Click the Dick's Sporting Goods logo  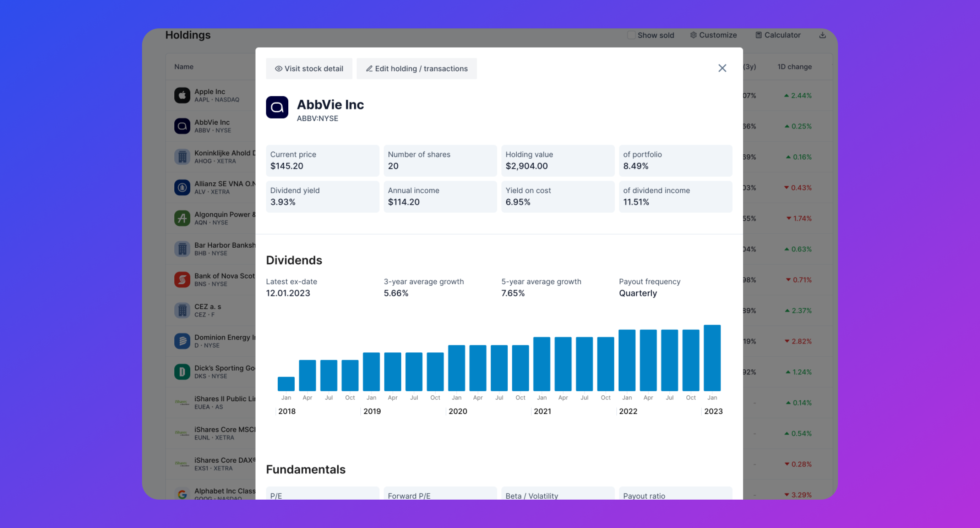tap(182, 372)
